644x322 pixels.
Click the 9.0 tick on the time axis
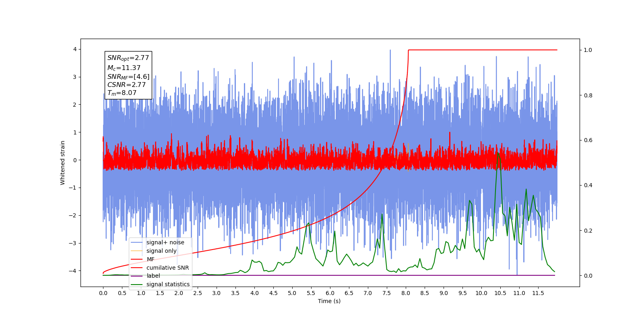444,293
